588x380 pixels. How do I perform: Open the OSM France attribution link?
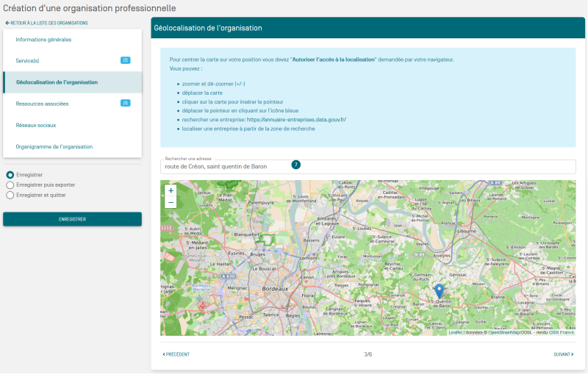562,332
